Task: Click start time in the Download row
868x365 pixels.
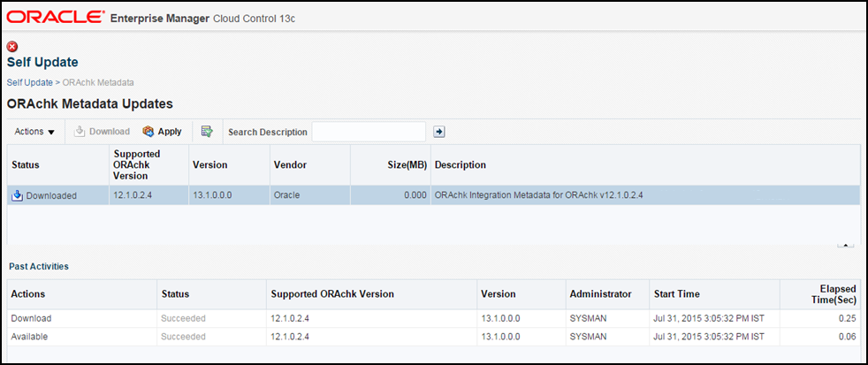Action: (x=709, y=318)
